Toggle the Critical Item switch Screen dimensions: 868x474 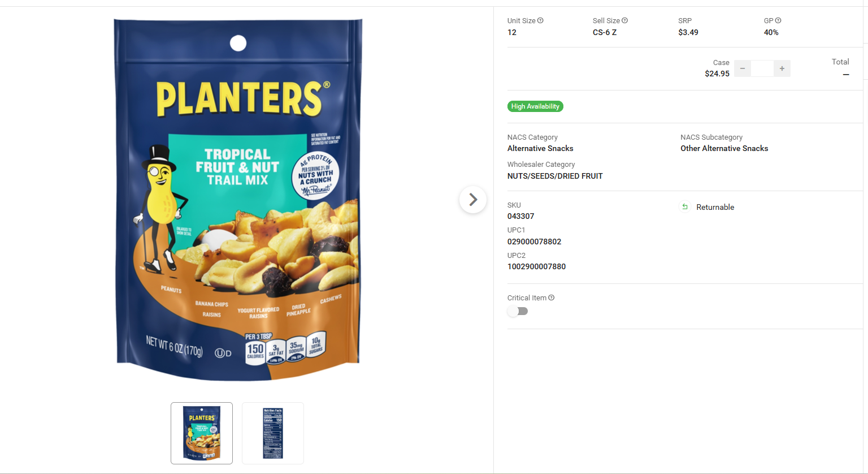(x=518, y=311)
